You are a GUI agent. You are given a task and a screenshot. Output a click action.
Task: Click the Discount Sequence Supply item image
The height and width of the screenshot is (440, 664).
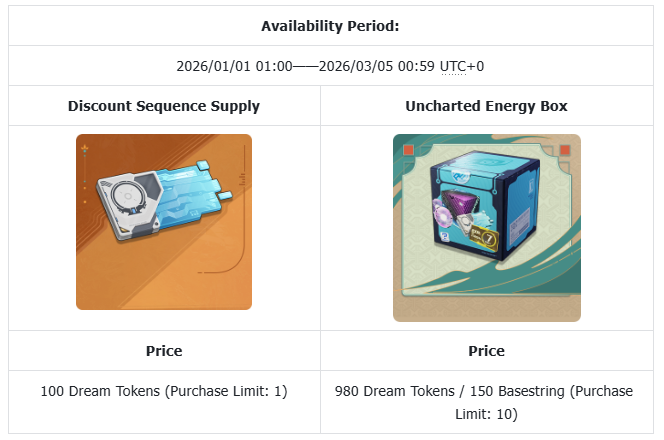(x=164, y=221)
